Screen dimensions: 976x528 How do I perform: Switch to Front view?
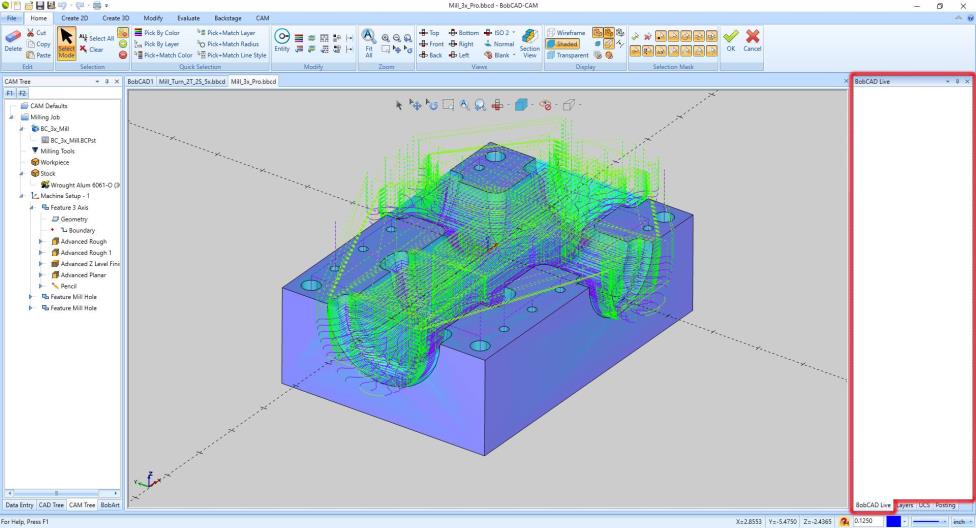click(431, 44)
